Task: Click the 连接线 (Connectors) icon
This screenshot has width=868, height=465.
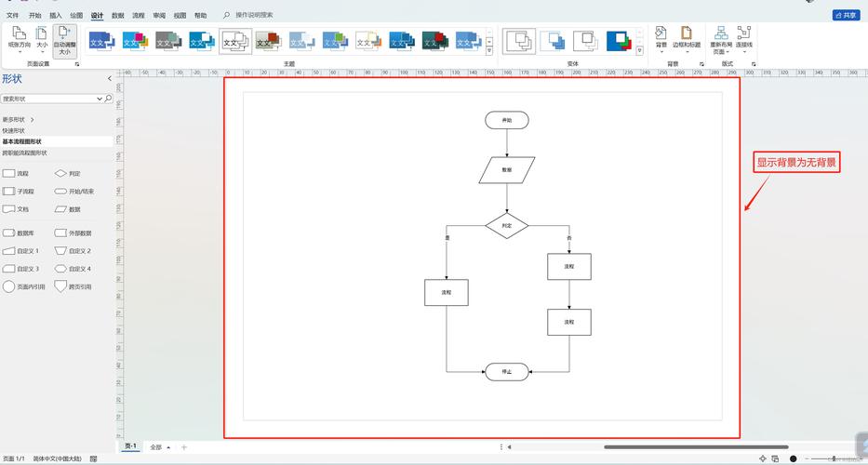Action: click(744, 37)
